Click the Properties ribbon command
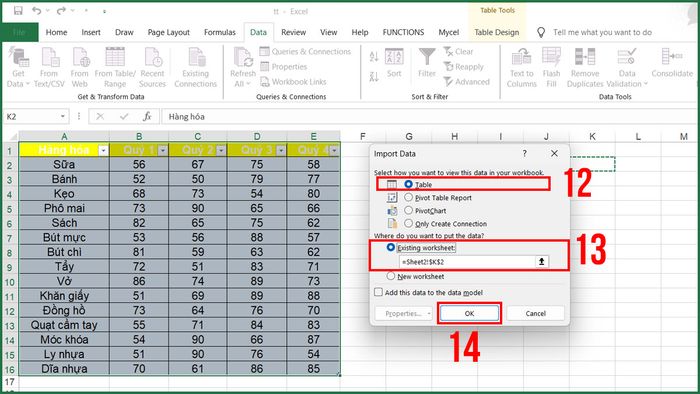 click(x=283, y=67)
